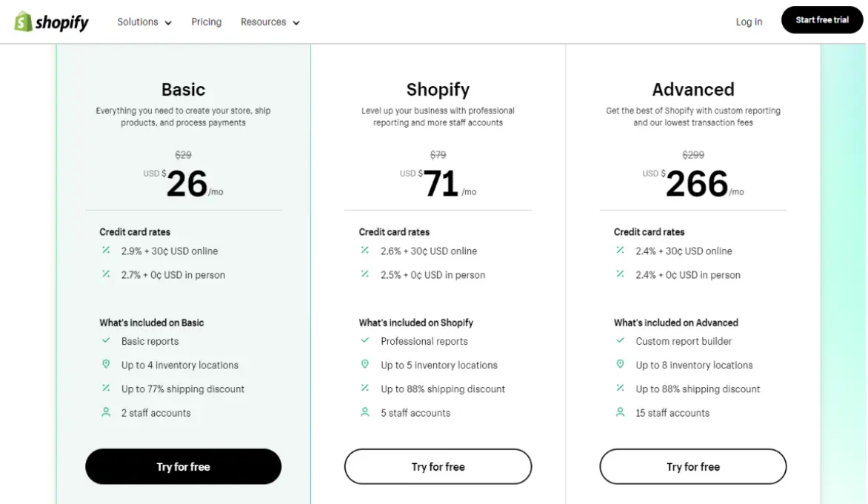Screen dimensions: 868x504
Task: Click Start free trial in the header
Action: [x=822, y=21]
